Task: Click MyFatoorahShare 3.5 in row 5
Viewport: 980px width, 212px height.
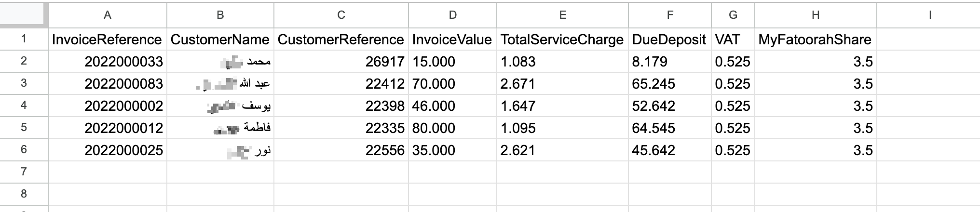Action: coord(816,128)
